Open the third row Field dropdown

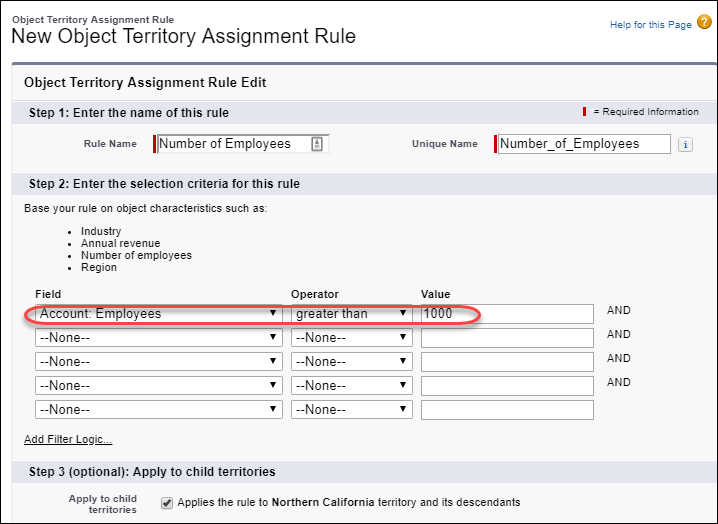point(158,361)
